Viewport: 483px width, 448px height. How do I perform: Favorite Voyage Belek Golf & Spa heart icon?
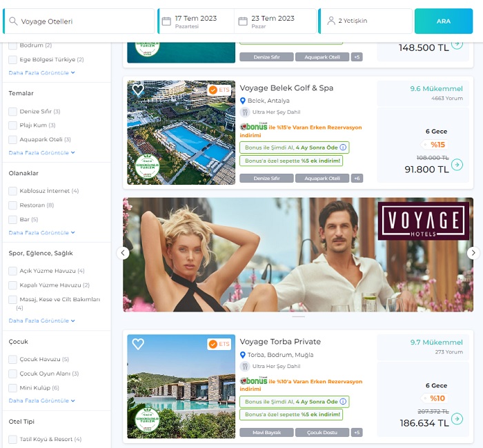[x=138, y=90]
